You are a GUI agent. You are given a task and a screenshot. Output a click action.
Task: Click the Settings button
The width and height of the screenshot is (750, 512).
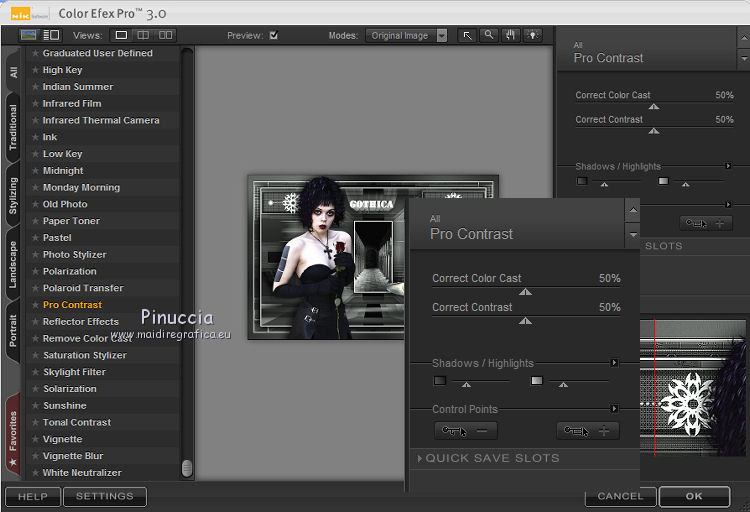click(x=105, y=496)
